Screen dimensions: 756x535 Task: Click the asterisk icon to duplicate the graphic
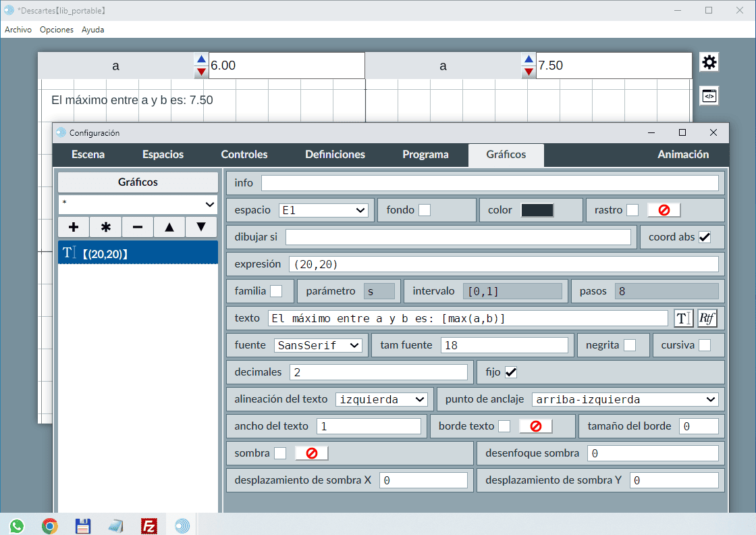pyautogui.click(x=105, y=227)
